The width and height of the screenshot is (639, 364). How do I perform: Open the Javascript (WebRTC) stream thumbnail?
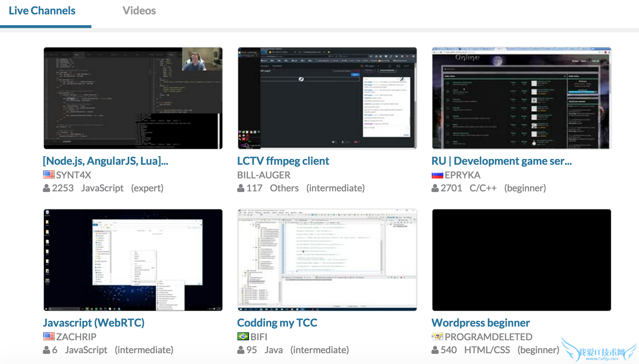pyautogui.click(x=133, y=260)
